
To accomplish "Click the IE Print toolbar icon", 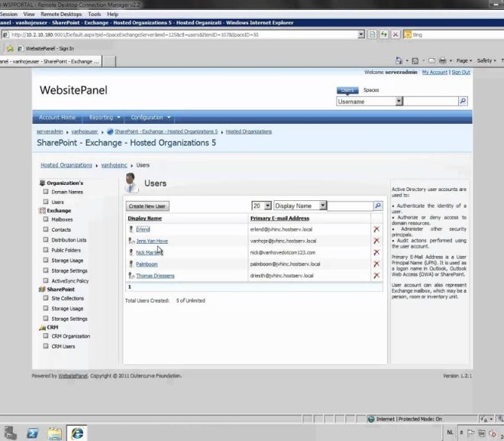I will point(443,60).
